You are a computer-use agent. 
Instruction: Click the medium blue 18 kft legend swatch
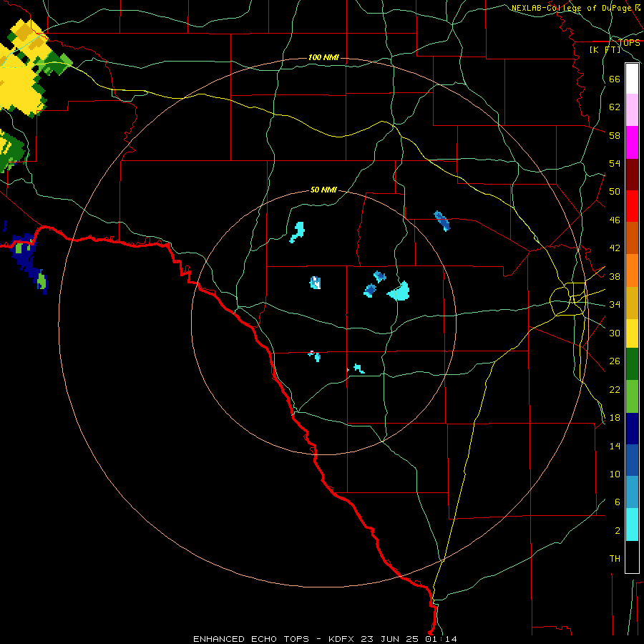(x=632, y=460)
